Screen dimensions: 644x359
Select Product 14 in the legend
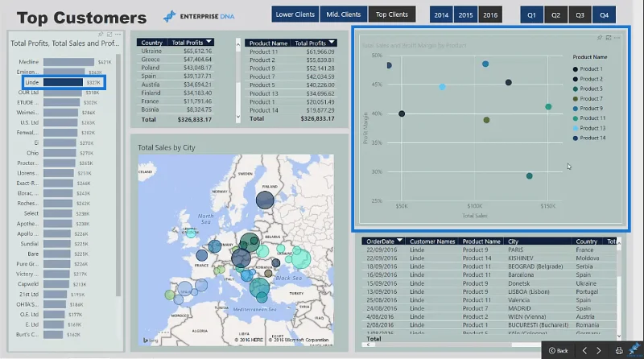pos(589,138)
